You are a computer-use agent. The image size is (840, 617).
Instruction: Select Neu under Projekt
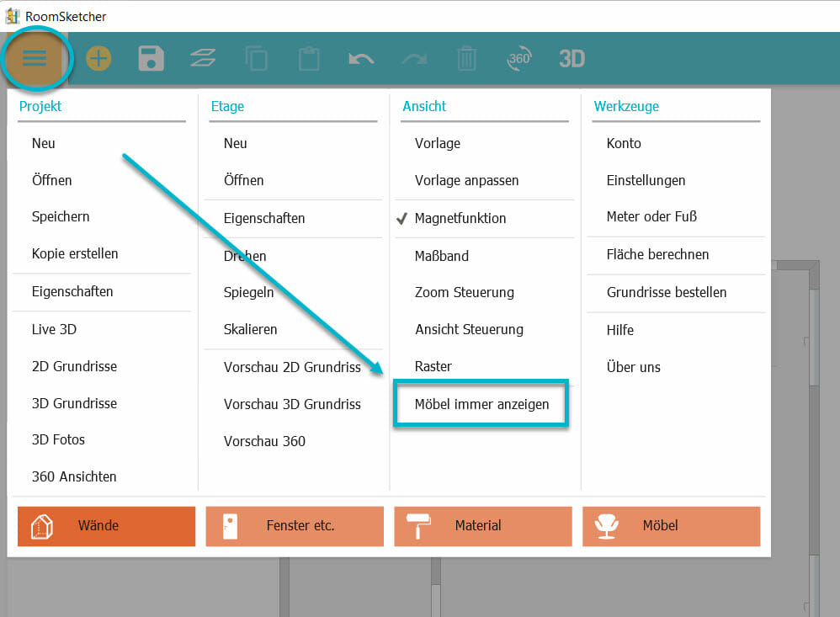tap(44, 144)
